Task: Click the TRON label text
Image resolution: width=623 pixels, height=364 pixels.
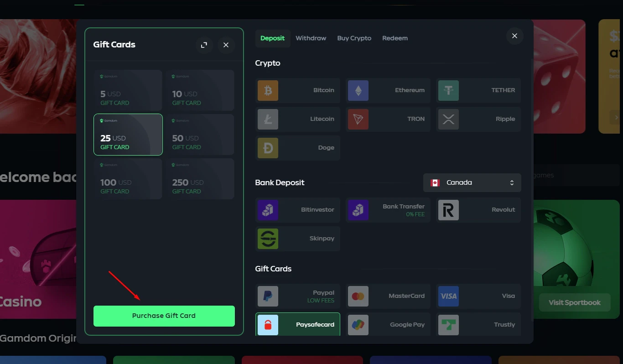Action: [416, 119]
